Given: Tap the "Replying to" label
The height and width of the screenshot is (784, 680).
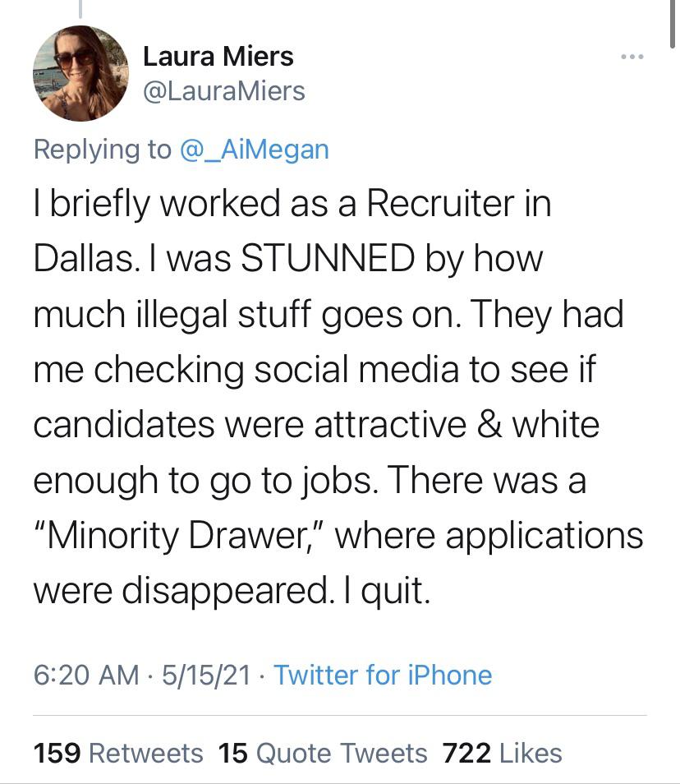Looking at the screenshot, I should tap(102, 150).
